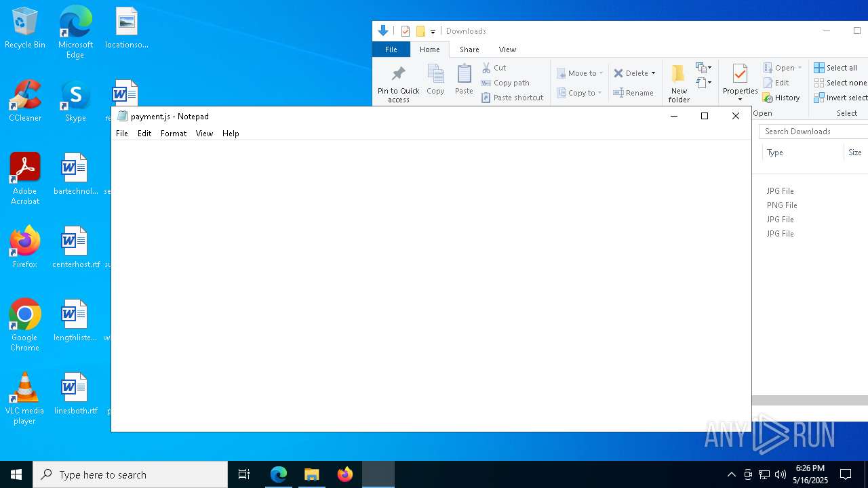This screenshot has height=488, width=868.
Task: Click History in Explorer ribbon
Action: (x=782, y=98)
